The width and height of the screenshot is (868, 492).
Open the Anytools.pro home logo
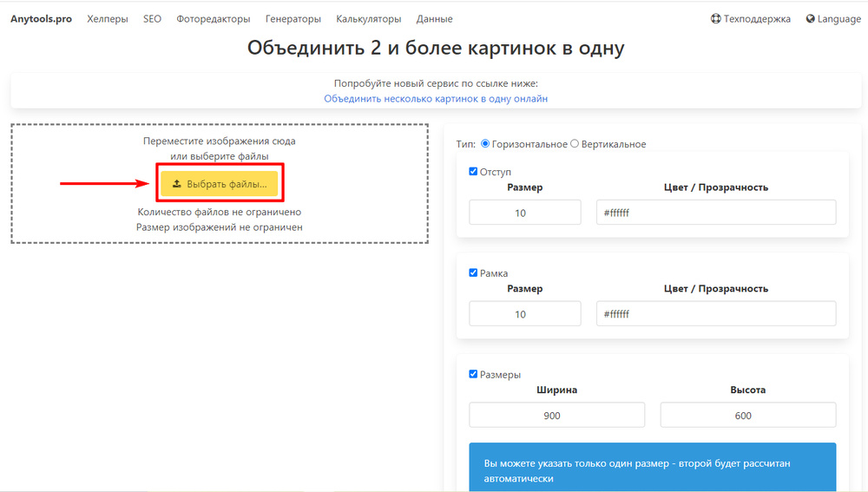[41, 19]
